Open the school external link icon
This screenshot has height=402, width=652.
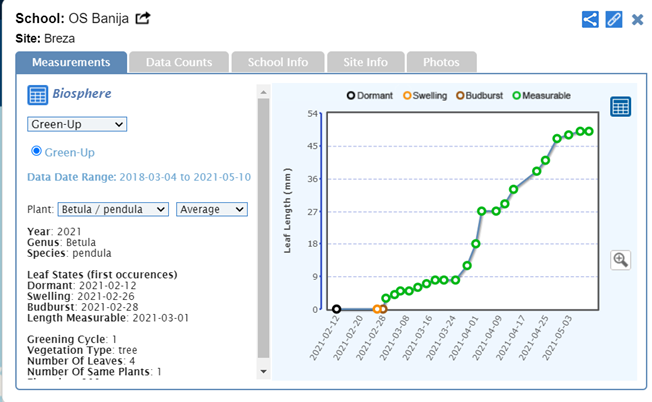point(143,18)
